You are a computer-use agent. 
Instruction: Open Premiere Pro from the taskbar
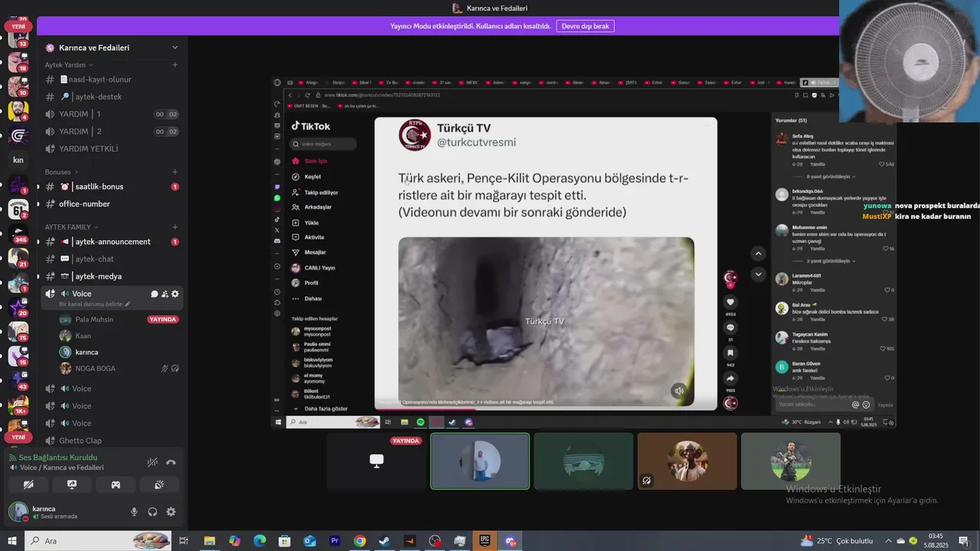click(x=335, y=541)
